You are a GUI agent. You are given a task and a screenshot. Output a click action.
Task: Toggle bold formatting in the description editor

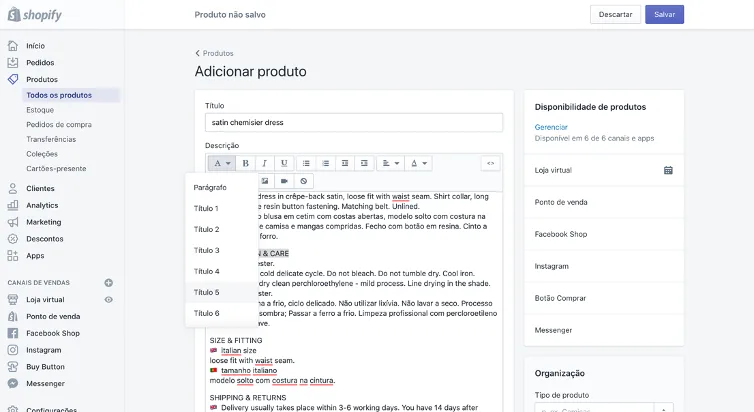click(245, 163)
